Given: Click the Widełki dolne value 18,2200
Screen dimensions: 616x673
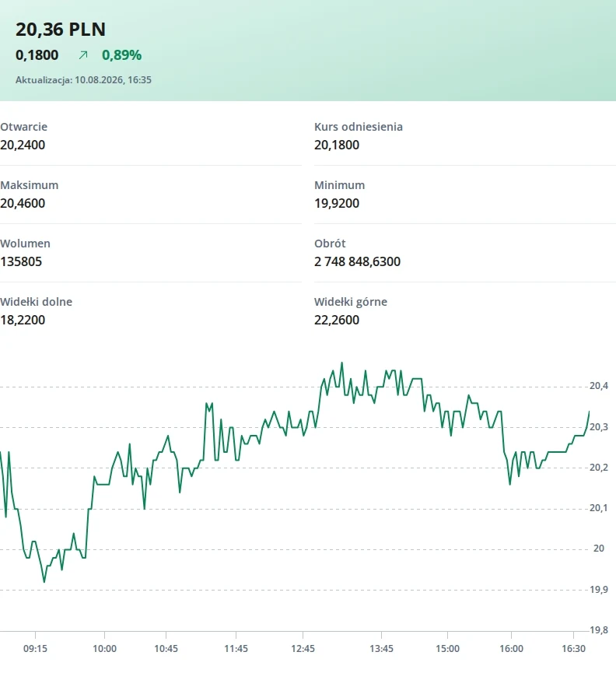Looking at the screenshot, I should [23, 321].
